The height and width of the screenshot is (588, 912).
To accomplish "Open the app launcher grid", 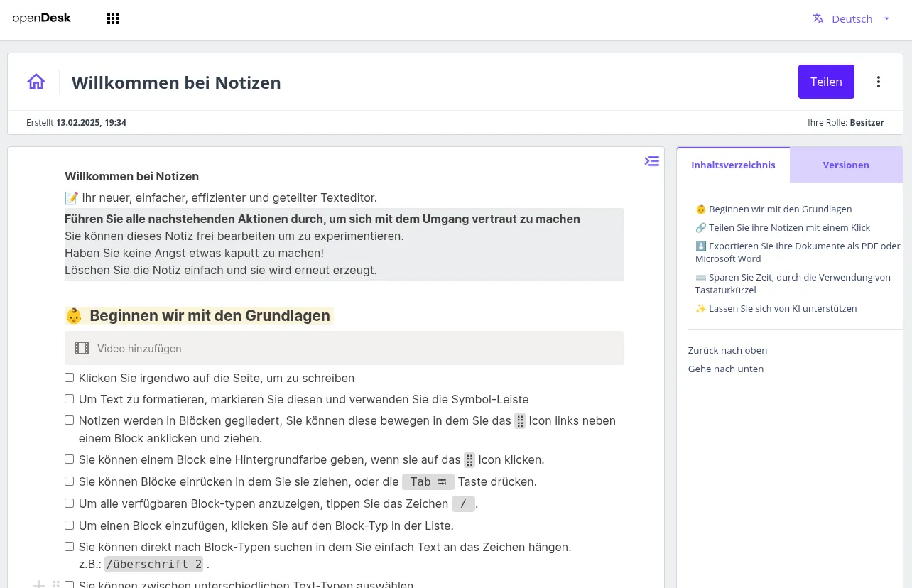I will (112, 18).
